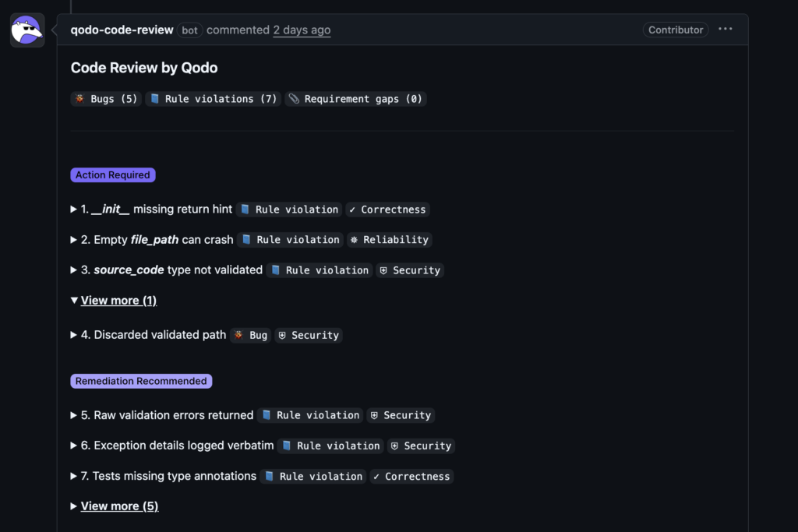Screen dimensions: 798x532
Task: Click the Action Required label
Action: tap(113, 175)
